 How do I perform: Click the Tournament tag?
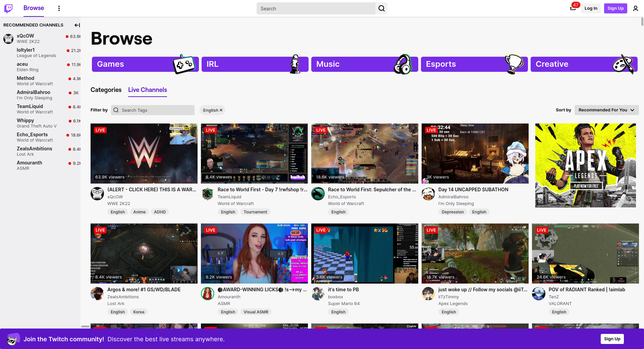click(x=255, y=212)
